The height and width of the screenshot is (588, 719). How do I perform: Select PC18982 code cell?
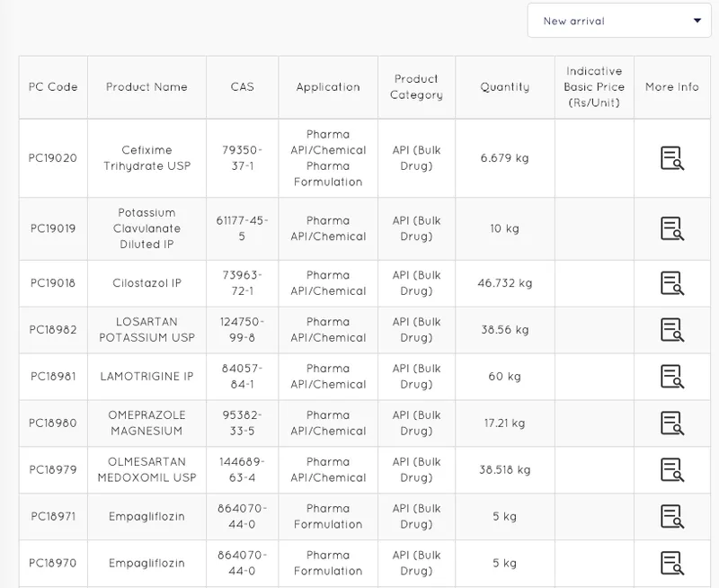(x=53, y=330)
